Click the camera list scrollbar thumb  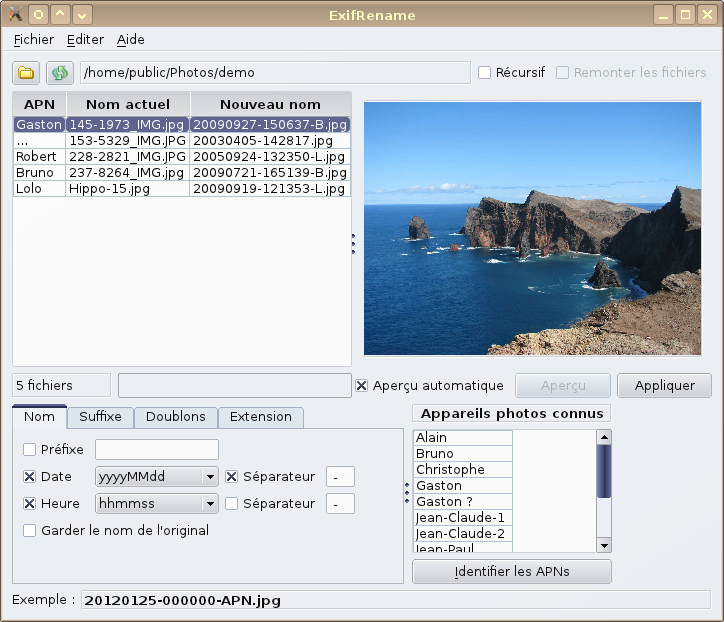click(x=603, y=471)
